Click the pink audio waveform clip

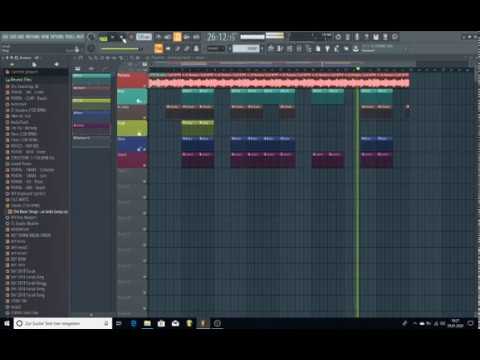(279, 80)
